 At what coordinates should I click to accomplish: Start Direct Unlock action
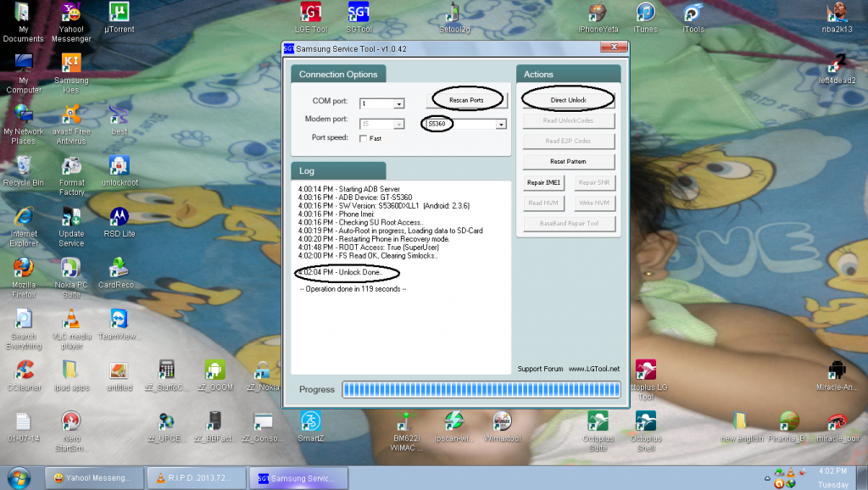[569, 100]
